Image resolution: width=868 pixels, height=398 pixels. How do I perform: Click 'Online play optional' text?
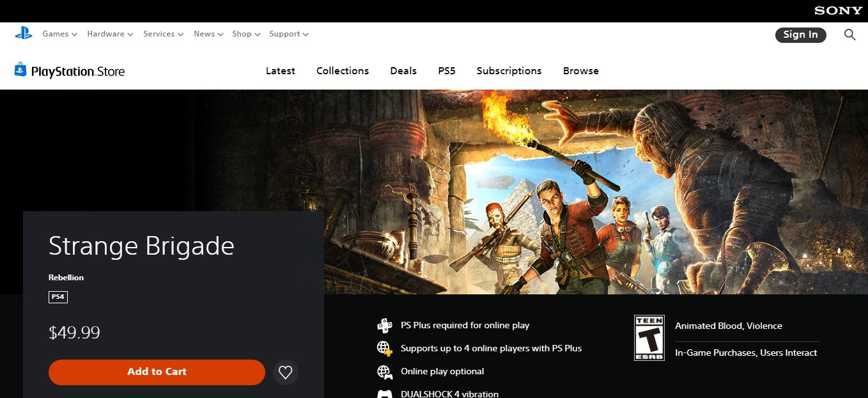coord(442,371)
